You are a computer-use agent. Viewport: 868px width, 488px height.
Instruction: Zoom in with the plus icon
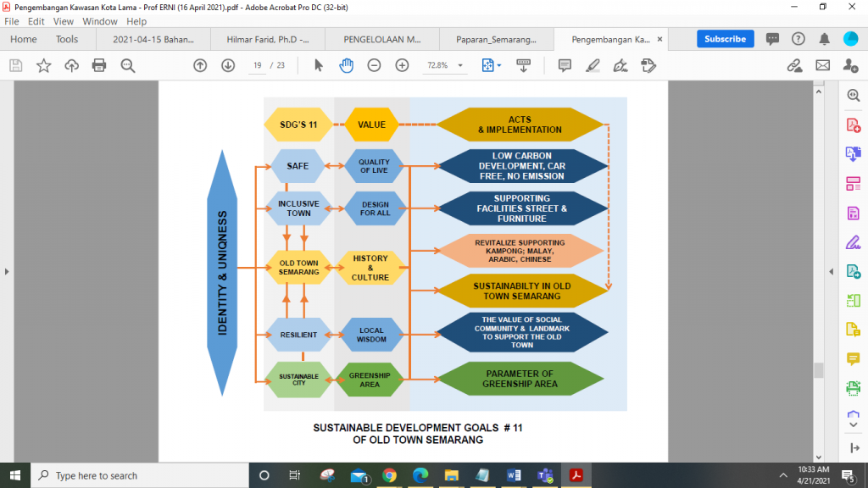click(402, 65)
